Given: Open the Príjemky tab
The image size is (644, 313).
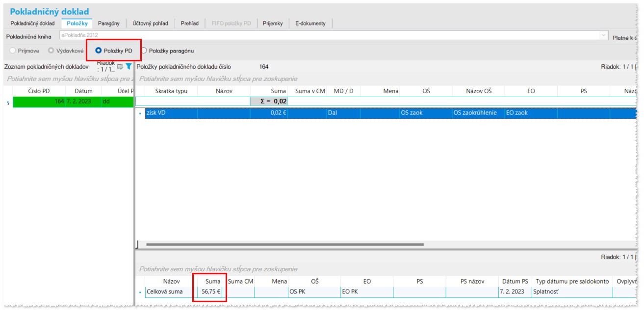Looking at the screenshot, I should 273,23.
